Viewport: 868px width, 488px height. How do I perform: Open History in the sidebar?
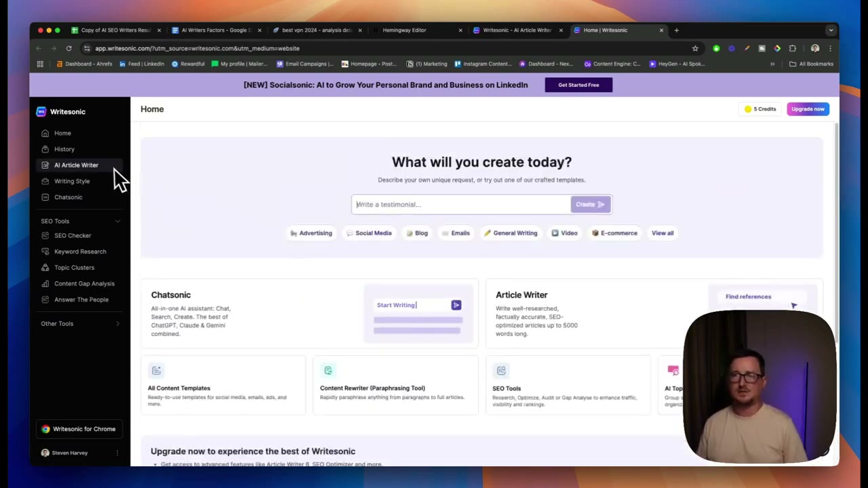64,149
